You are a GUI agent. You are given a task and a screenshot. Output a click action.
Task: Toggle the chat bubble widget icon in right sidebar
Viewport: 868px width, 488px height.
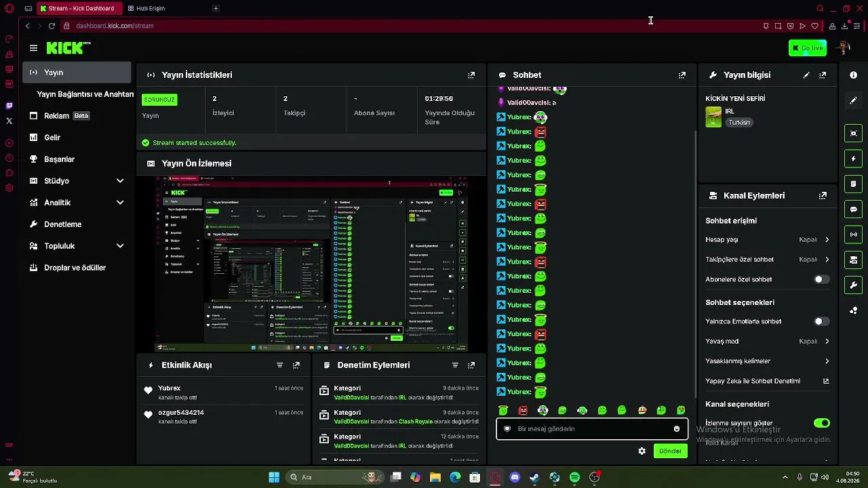(x=854, y=209)
